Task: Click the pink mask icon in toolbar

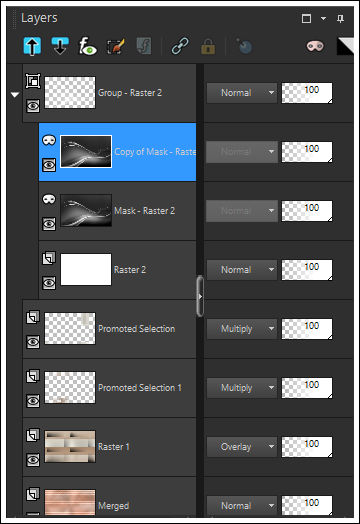Action: tap(315, 46)
